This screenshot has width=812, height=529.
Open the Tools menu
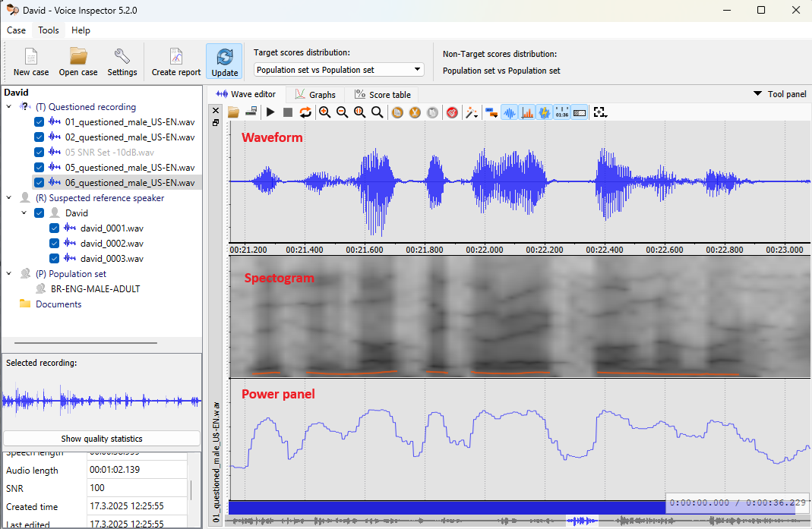point(49,30)
